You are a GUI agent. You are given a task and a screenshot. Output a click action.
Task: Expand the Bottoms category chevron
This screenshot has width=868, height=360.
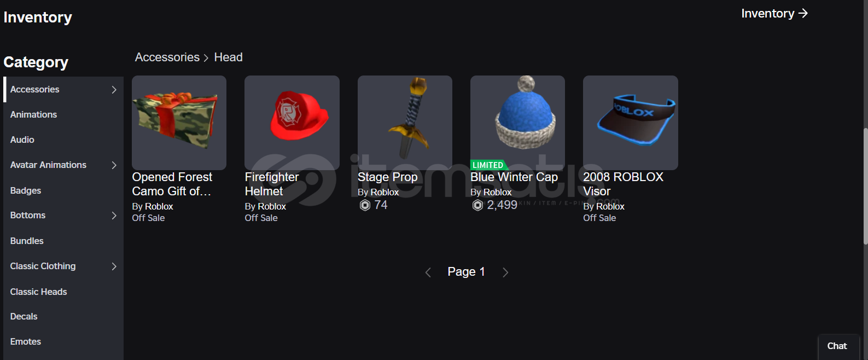114,216
